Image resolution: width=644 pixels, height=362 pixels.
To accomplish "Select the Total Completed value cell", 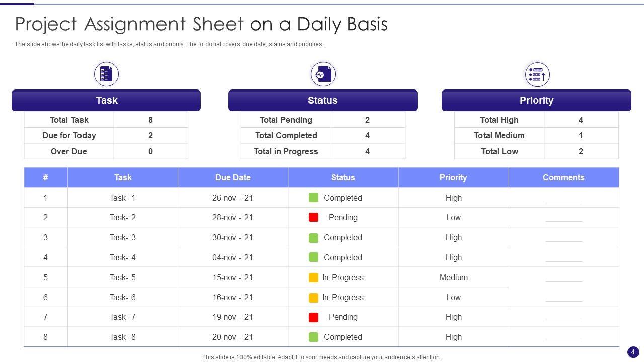I will tap(367, 135).
